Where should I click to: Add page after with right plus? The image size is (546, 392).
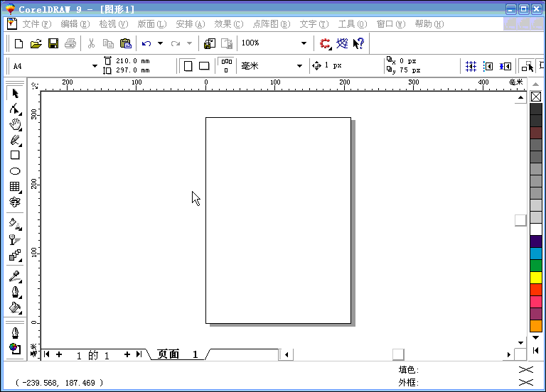tap(127, 354)
